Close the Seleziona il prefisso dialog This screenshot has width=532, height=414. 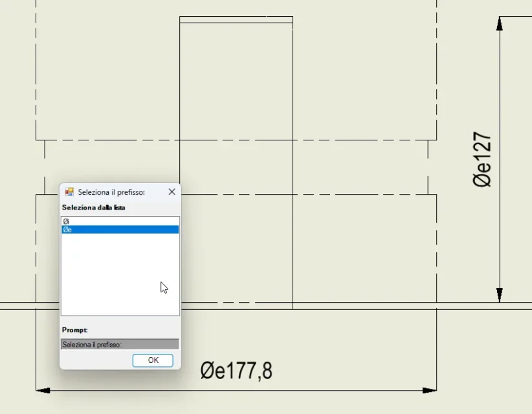pyautogui.click(x=172, y=192)
